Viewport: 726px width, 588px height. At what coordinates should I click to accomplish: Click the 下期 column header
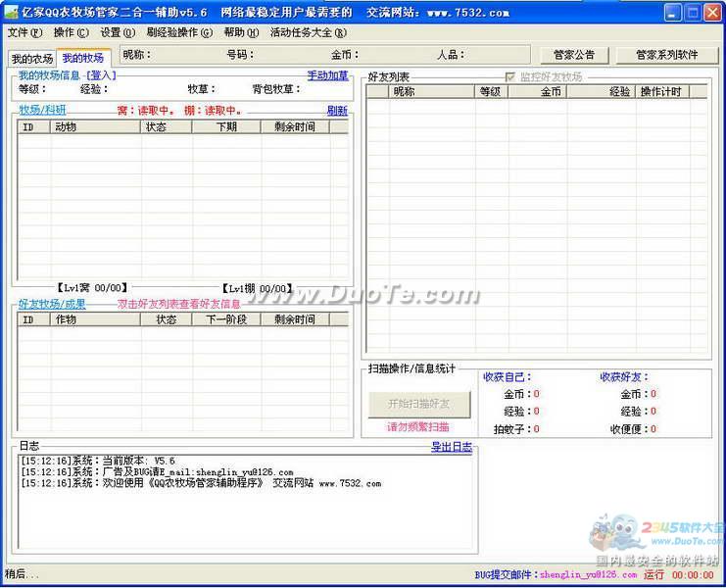(226, 126)
